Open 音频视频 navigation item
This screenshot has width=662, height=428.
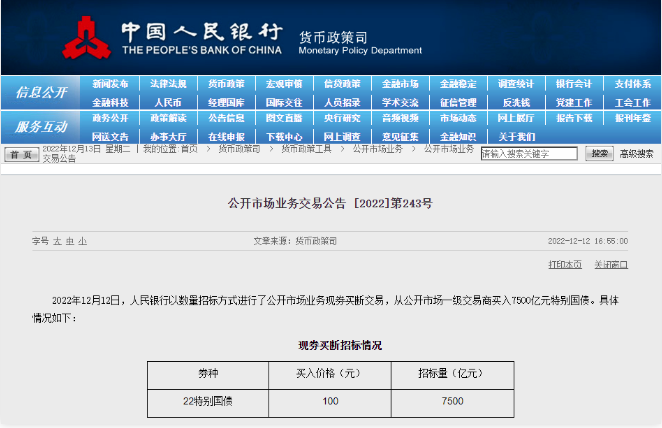[400, 118]
